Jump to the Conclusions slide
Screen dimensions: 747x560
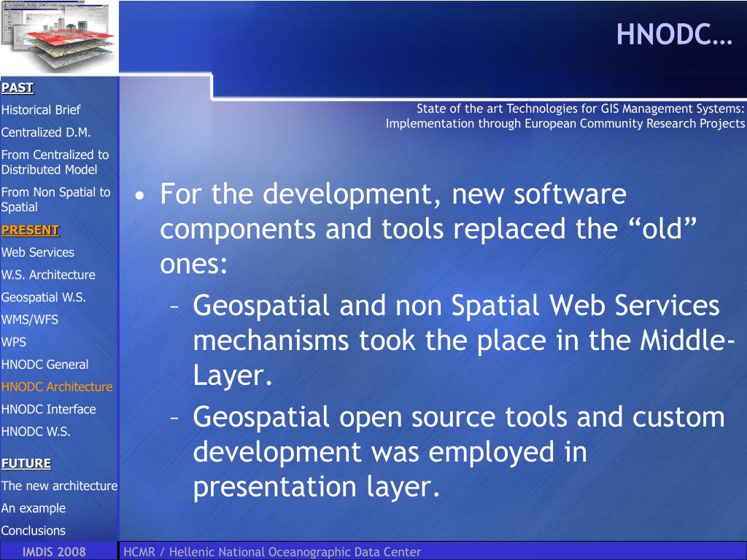[34, 531]
